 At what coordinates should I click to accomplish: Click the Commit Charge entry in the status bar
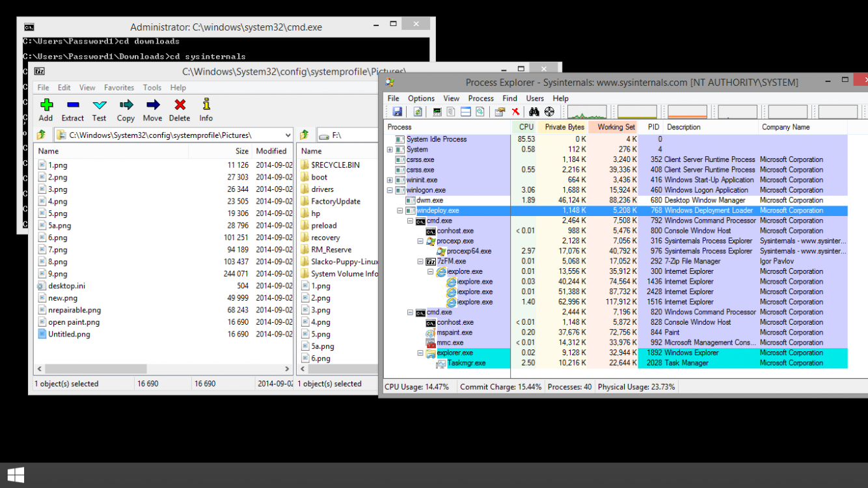pos(500,386)
